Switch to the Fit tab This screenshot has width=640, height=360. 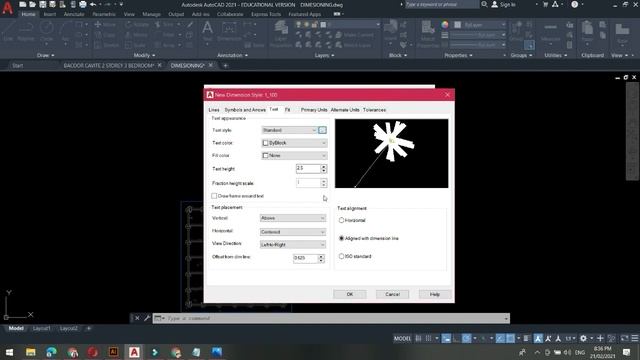[x=287, y=110]
